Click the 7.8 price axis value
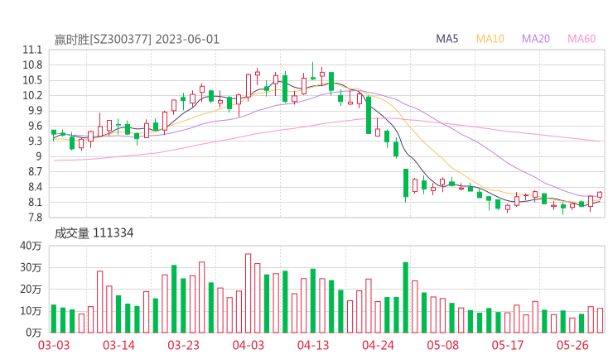The width and height of the screenshot is (613, 364). tap(35, 218)
